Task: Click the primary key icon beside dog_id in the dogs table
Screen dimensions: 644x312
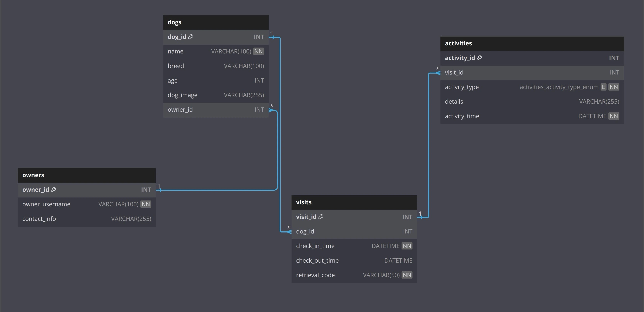Action: pos(191,37)
